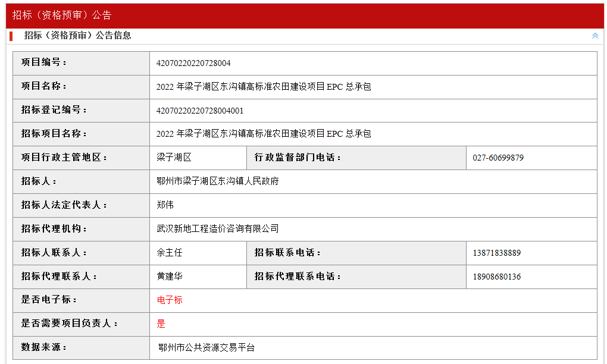Click project number 42070220220728004
The width and height of the screenshot is (607, 364).
(x=193, y=63)
